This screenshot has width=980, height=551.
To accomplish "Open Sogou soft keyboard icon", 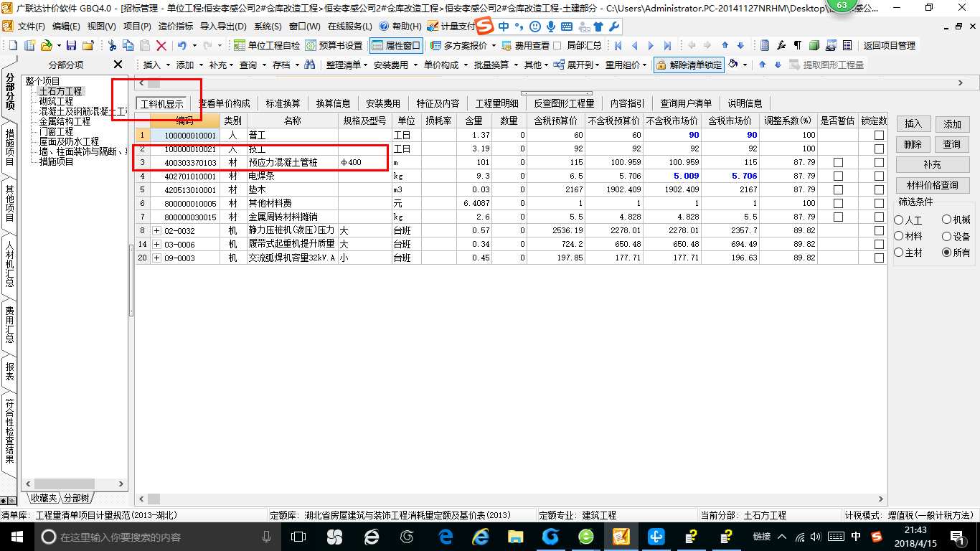I will [567, 27].
